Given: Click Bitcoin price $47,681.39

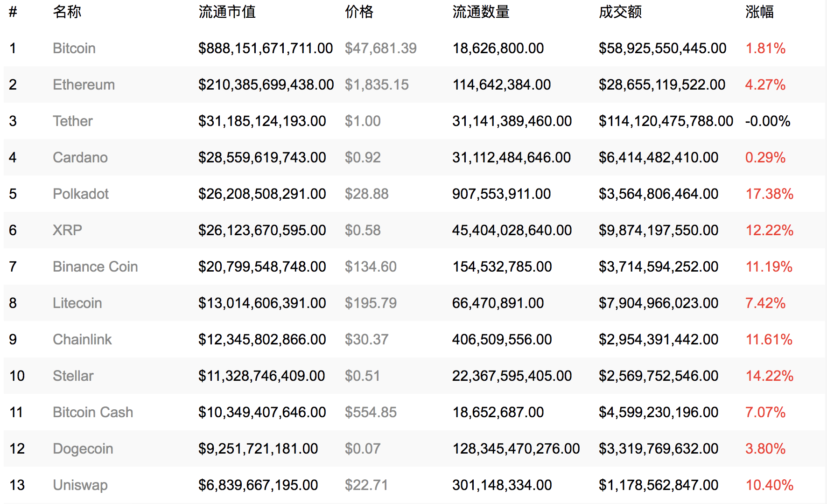Looking at the screenshot, I should (x=380, y=48).
